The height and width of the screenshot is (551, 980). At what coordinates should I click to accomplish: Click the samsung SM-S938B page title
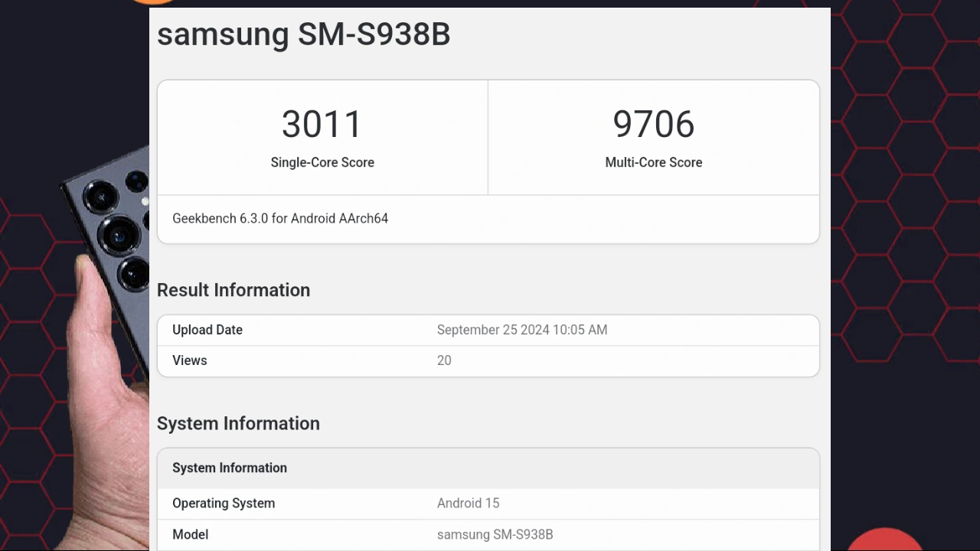point(303,34)
